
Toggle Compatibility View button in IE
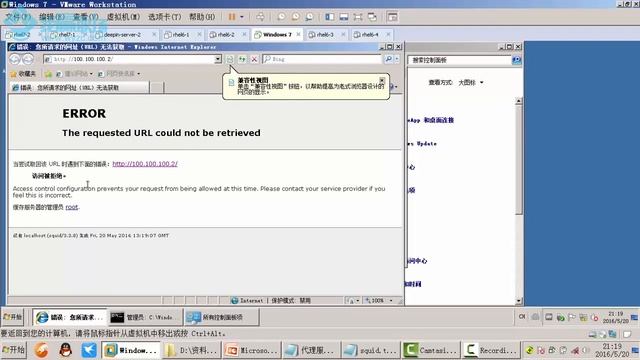pos(230,59)
